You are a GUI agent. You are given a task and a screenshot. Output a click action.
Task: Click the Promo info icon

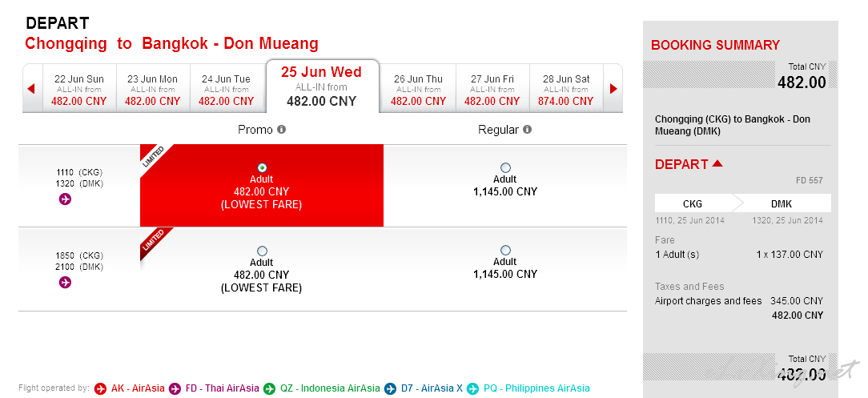pos(282,130)
